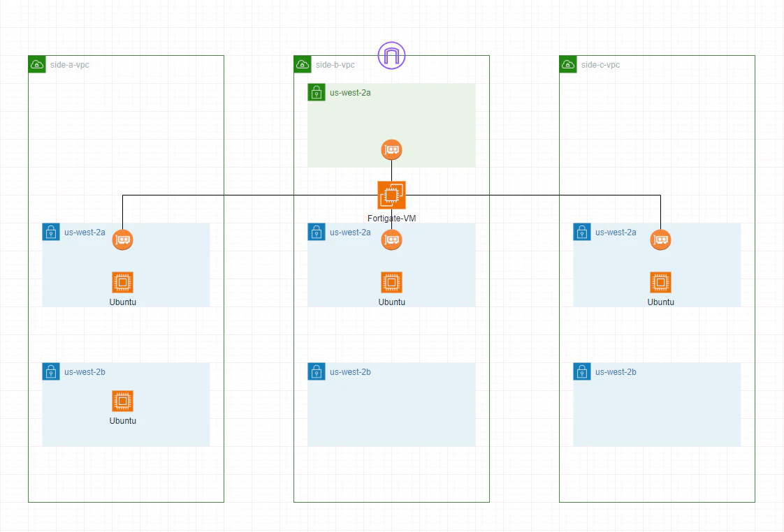Click the 'side-a-vpc' label text
Viewport: 784px width, 532px height.
[69, 65]
